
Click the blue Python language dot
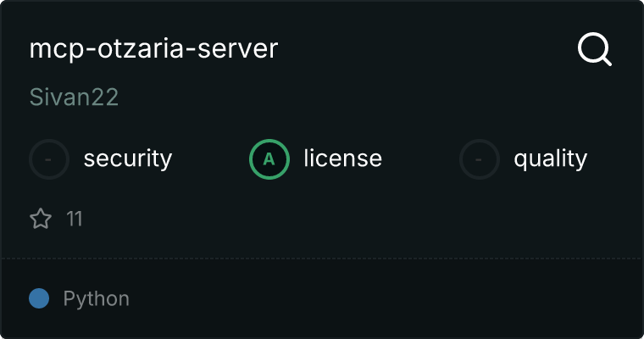coord(39,298)
